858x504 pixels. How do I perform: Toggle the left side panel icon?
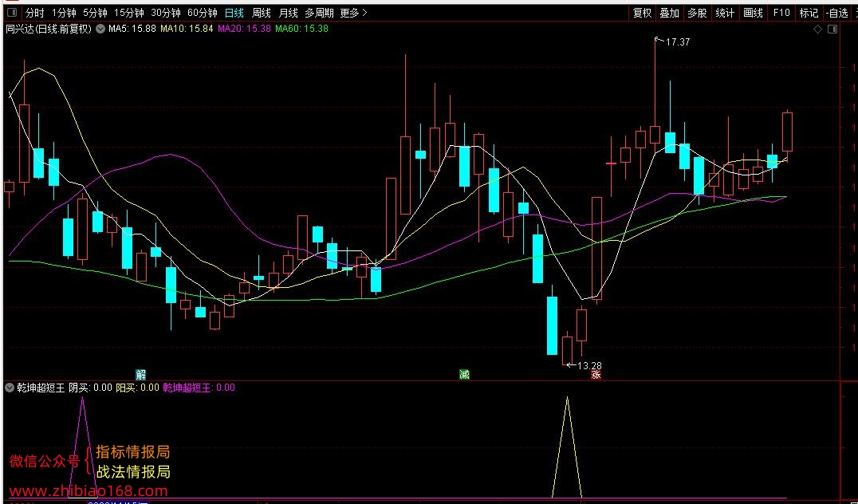click(13, 13)
